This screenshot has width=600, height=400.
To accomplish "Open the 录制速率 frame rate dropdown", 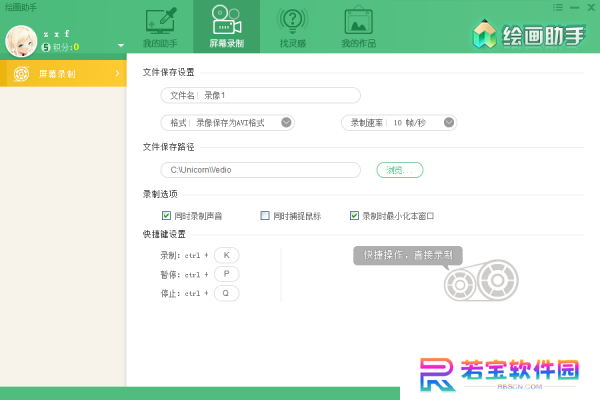I will [x=399, y=123].
